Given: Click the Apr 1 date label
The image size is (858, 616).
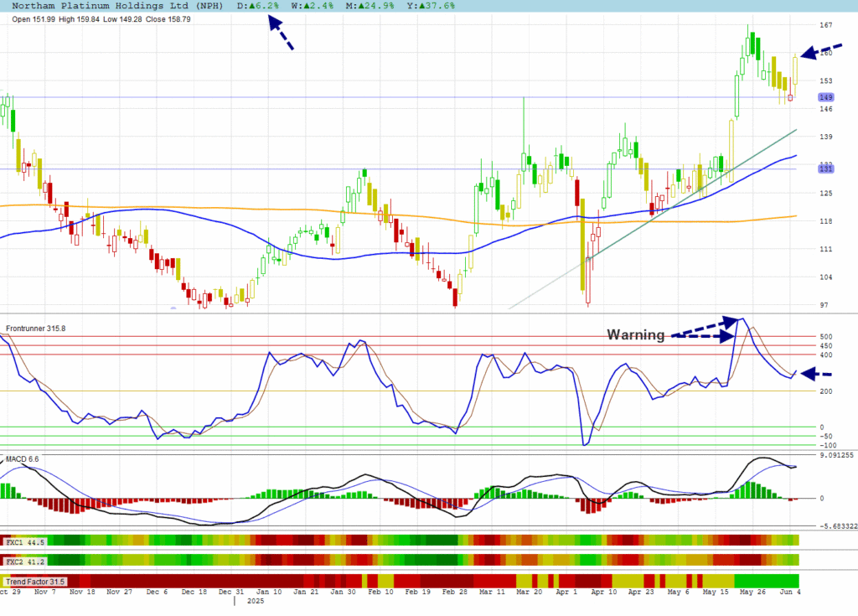Looking at the screenshot, I should click(566, 592).
